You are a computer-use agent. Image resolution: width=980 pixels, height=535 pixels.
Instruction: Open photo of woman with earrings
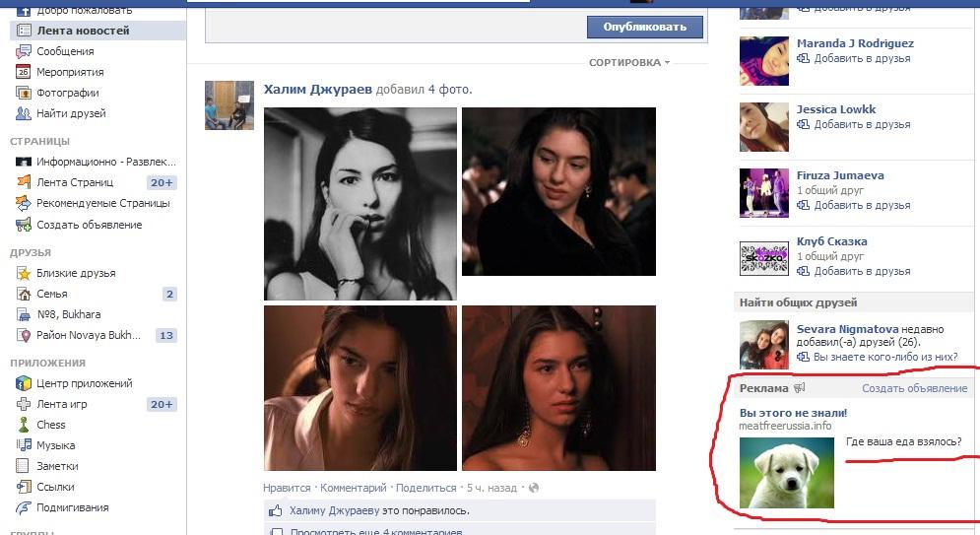(x=558, y=387)
